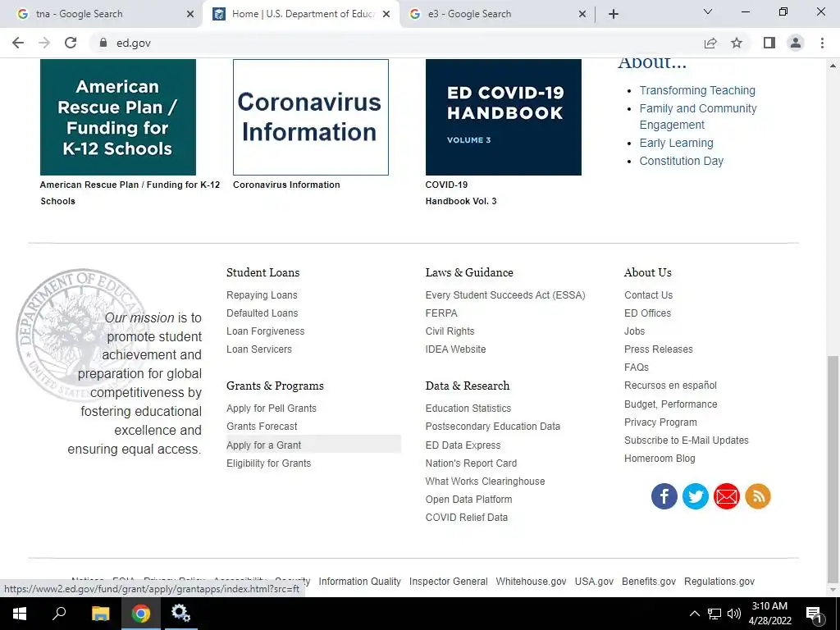Image resolution: width=840 pixels, height=630 pixels.
Task: Open the Defaulted Loans link
Action: click(x=262, y=313)
